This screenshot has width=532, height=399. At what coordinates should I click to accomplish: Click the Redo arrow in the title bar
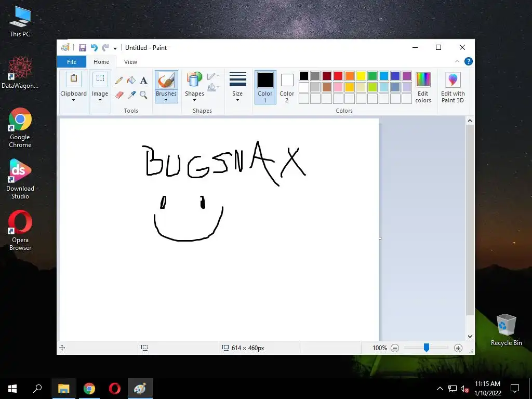[105, 48]
